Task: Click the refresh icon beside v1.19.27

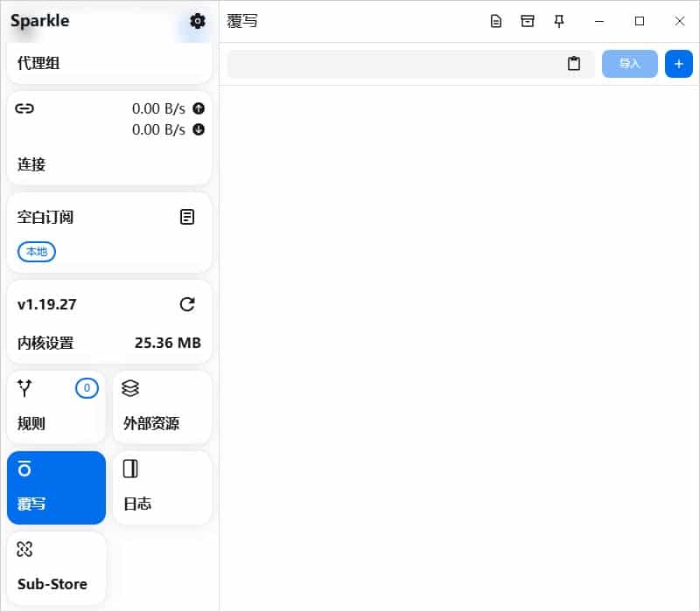Action: pos(187,304)
